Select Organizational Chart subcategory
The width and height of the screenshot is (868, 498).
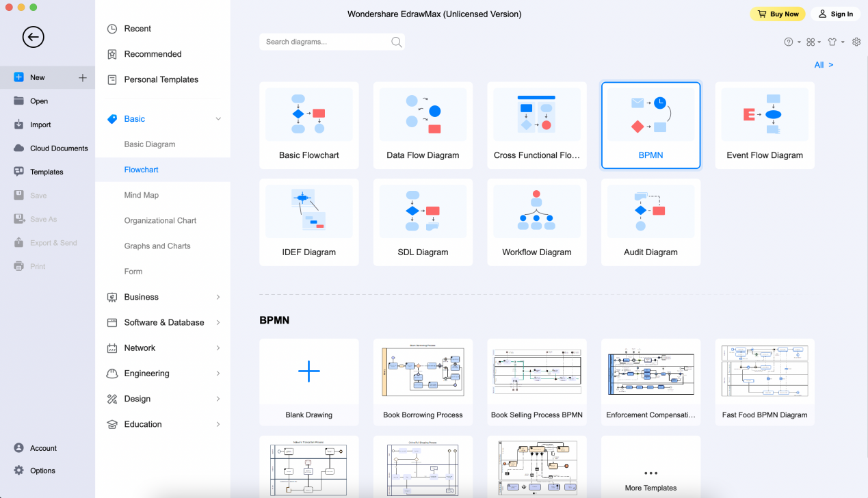160,220
